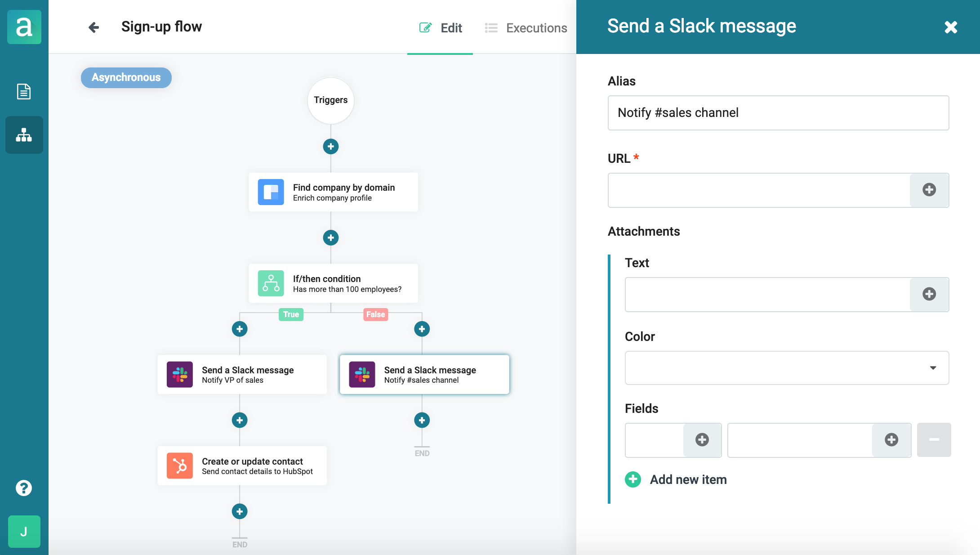Open the help question mark icon
The image size is (980, 555).
point(24,488)
